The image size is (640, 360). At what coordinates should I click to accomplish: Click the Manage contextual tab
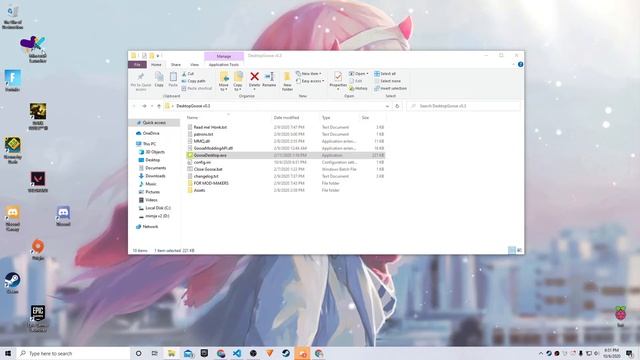pyautogui.click(x=224, y=56)
